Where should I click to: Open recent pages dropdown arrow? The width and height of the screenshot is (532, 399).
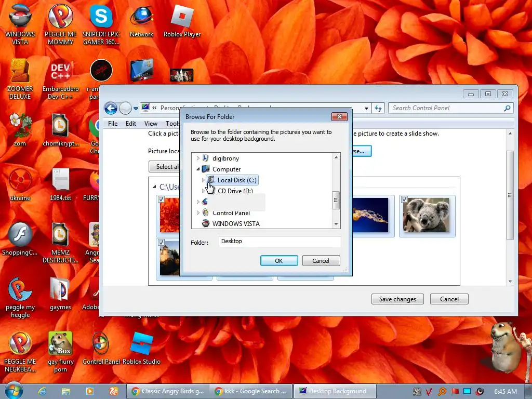tap(136, 109)
